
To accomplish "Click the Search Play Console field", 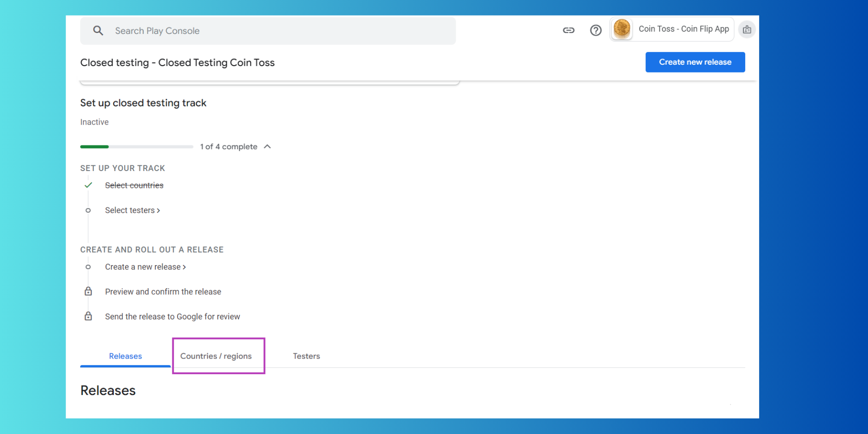I will click(268, 31).
